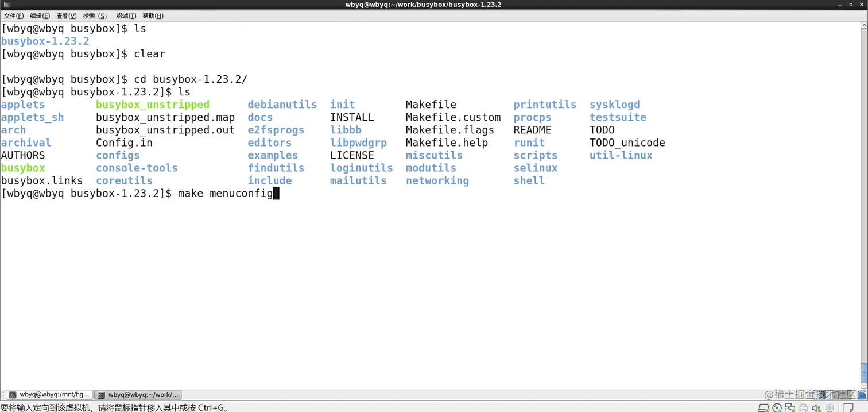Click the 'busybox_unstripped.out' file name
The height and width of the screenshot is (412, 868).
165,130
